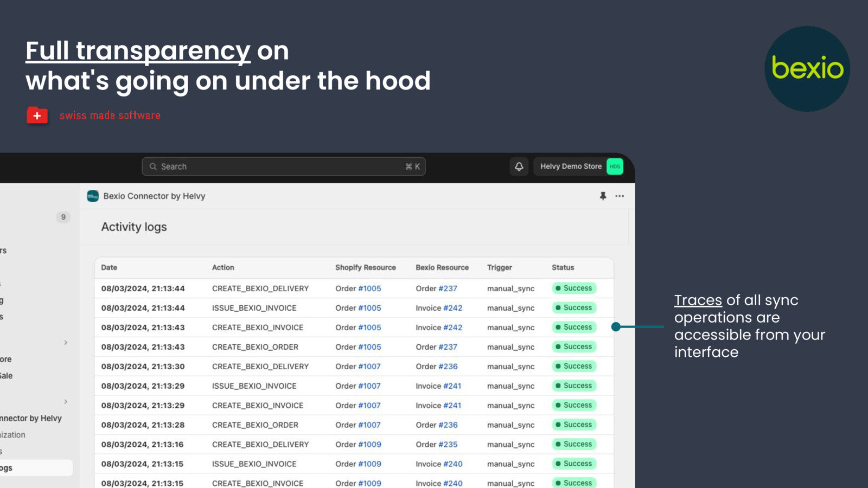Click the red Swiss cross badge
Screen dimensions: 868x488
point(37,115)
